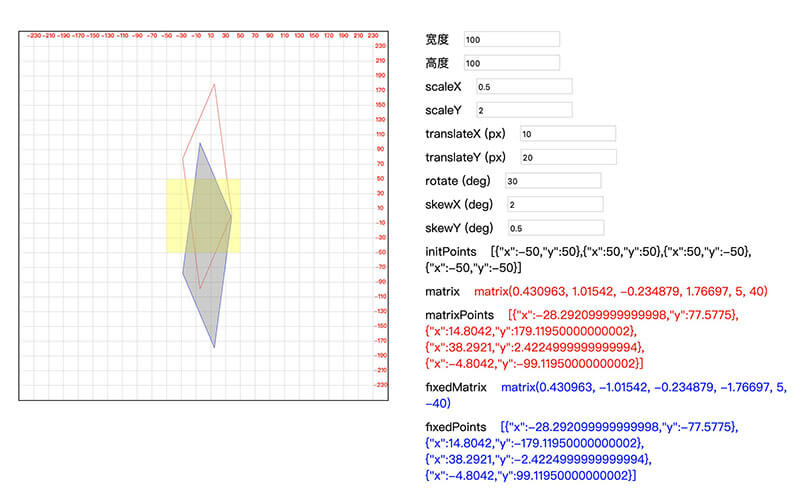The width and height of the screenshot is (800, 504).
Task: Click the matrixPoints label
Action: tap(459, 315)
